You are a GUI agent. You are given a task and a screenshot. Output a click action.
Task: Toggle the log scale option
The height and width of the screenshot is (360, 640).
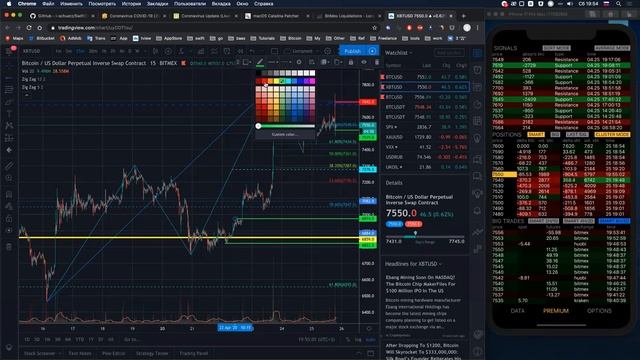click(x=358, y=339)
